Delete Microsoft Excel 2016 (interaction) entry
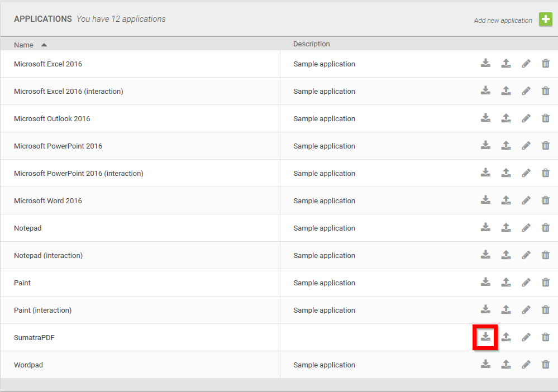Viewport: 558px width, 392px height. [546, 90]
